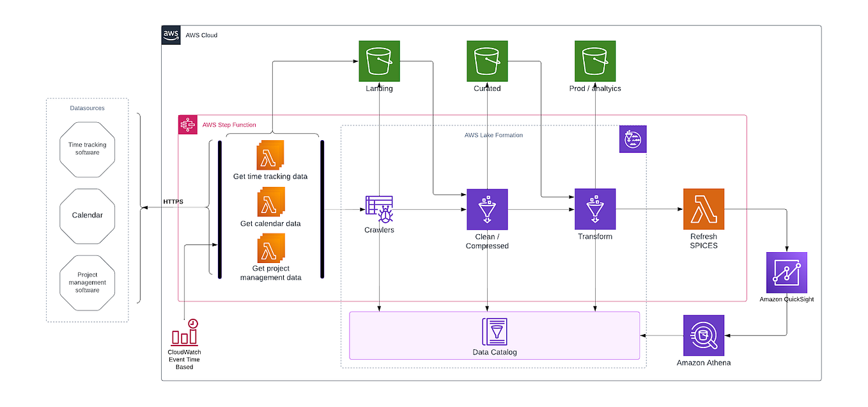Click the Lake Formation service icon

(x=632, y=139)
